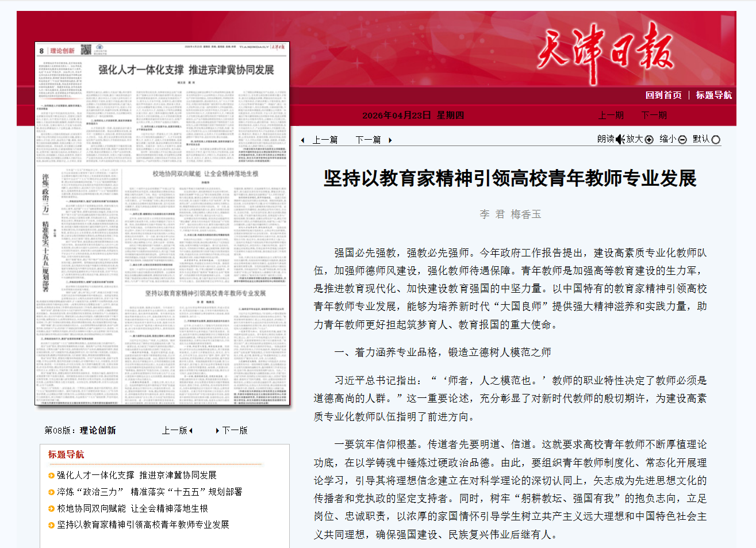This screenshot has width=756, height=548.
Task: Go to previous issue via 上一期
Action: coord(611,115)
